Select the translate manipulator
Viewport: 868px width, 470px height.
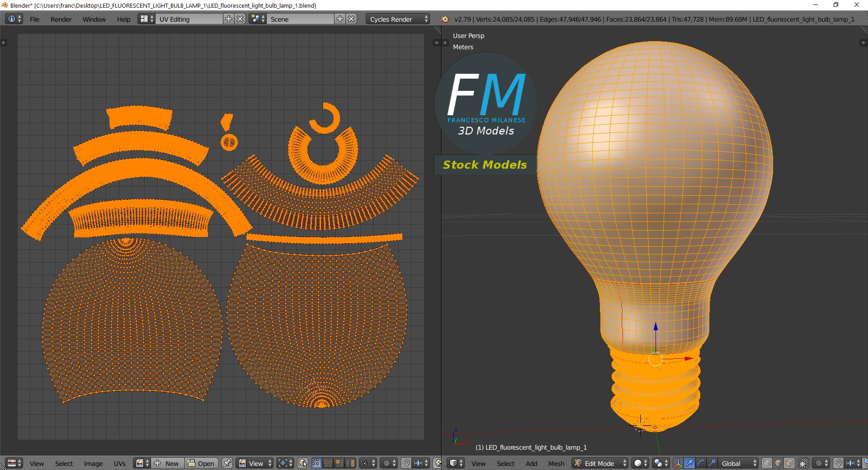[x=689, y=463]
